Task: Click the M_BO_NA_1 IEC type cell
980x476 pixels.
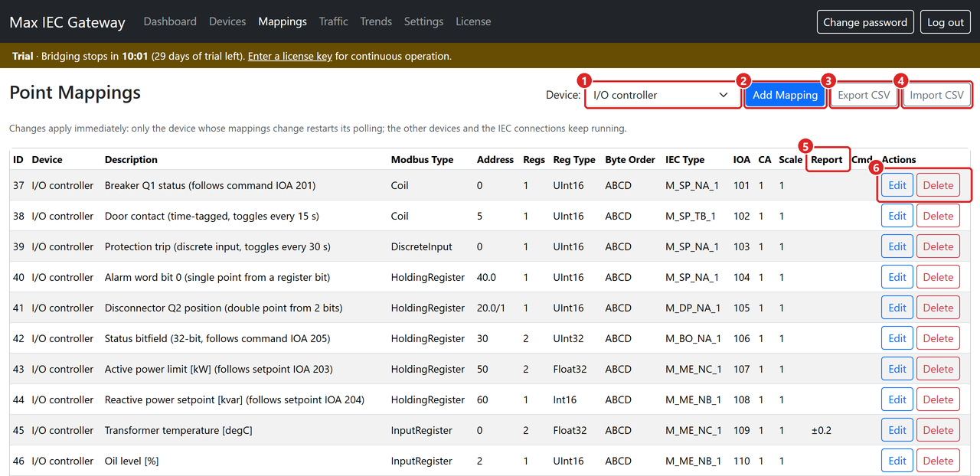Action: tap(693, 338)
